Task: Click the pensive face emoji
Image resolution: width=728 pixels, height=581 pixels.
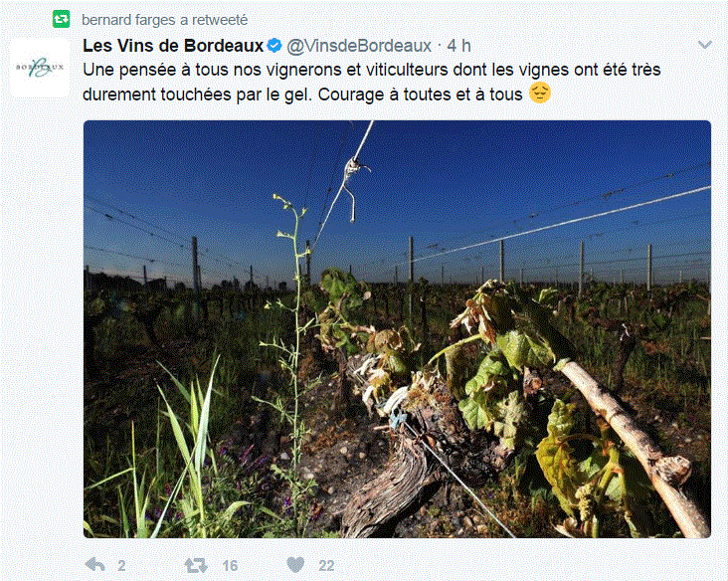Action: click(539, 93)
